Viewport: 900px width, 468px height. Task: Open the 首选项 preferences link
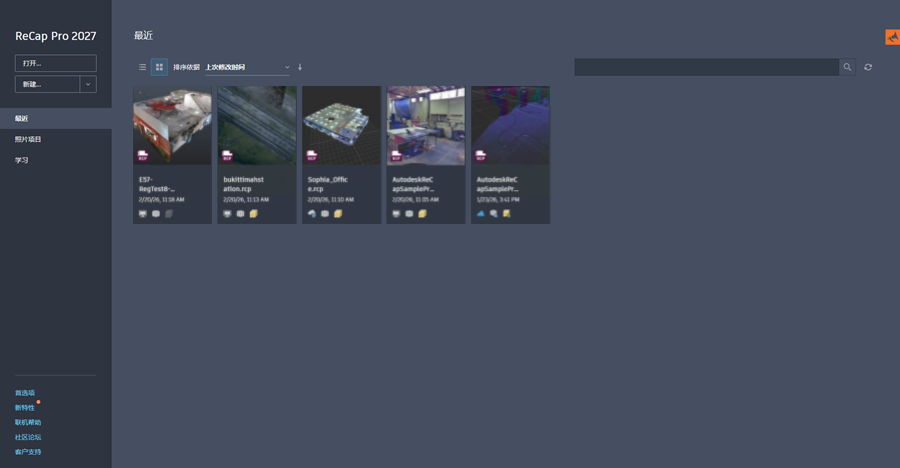click(25, 393)
